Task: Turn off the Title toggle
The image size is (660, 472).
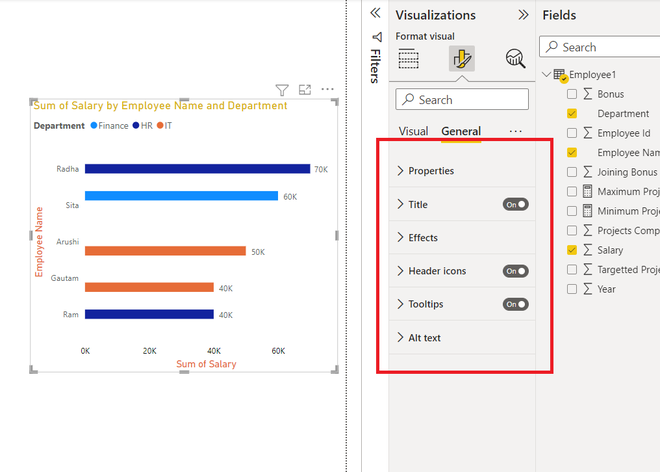Action: (x=516, y=205)
